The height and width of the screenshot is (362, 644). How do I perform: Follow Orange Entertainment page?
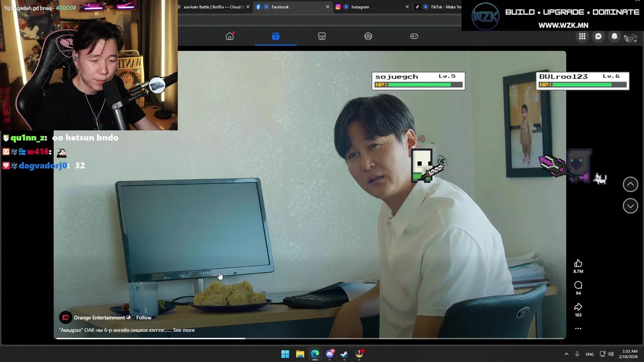pos(143,318)
